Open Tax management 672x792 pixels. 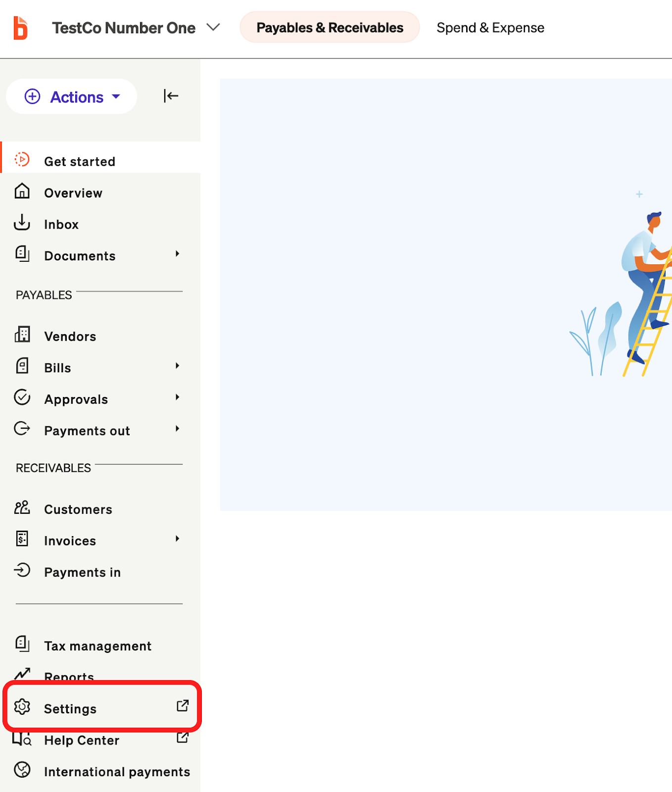click(x=97, y=646)
